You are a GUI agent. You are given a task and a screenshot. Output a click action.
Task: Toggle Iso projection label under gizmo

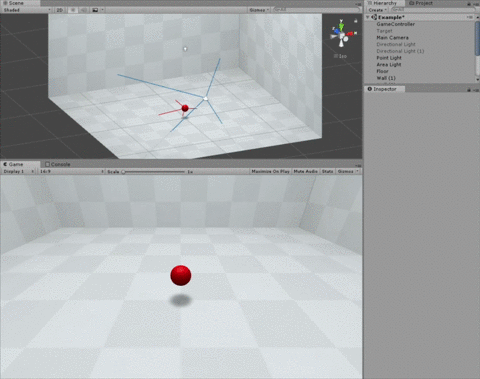(341, 56)
